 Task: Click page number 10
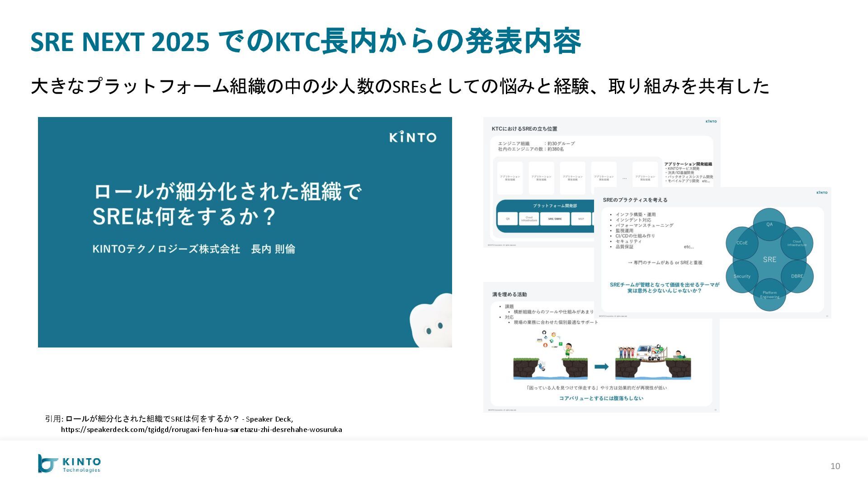click(835, 466)
